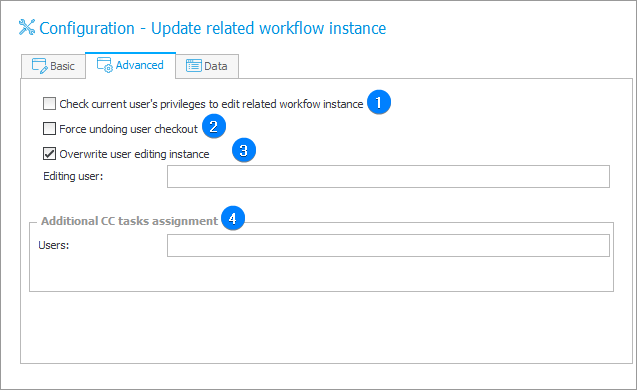The height and width of the screenshot is (390, 637).
Task: Switch to the Basic tab
Action: pyautogui.click(x=53, y=66)
